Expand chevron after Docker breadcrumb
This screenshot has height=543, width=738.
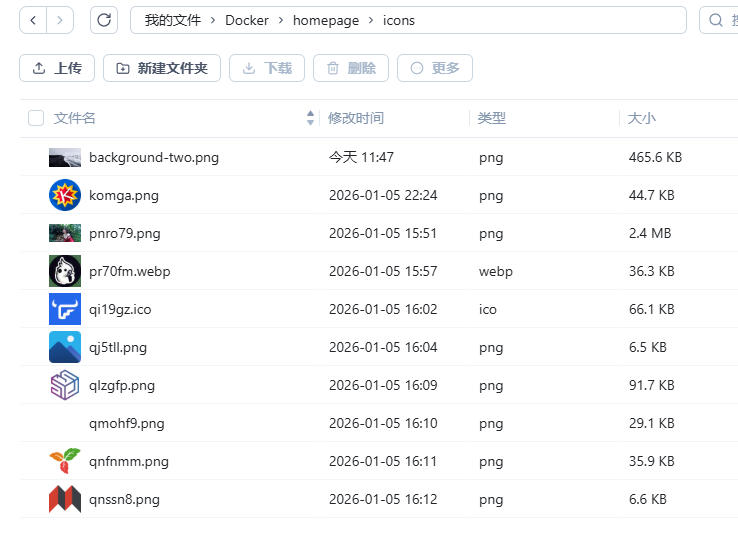coord(281,20)
